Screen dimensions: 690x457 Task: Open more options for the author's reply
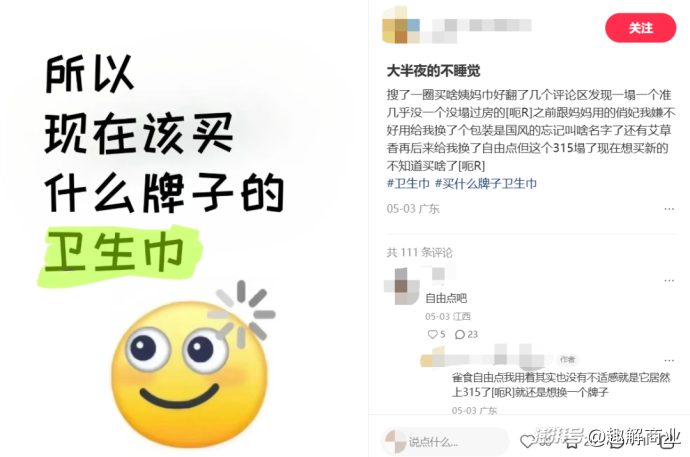click(669, 360)
